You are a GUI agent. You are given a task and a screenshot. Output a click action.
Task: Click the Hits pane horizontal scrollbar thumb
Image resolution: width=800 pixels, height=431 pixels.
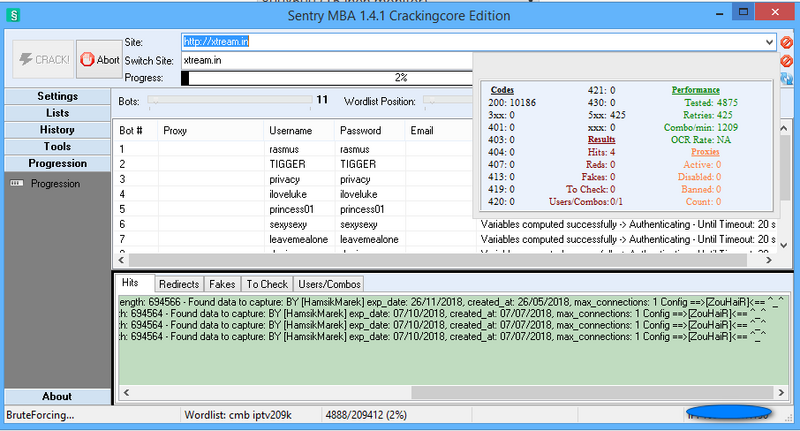(x=592, y=392)
